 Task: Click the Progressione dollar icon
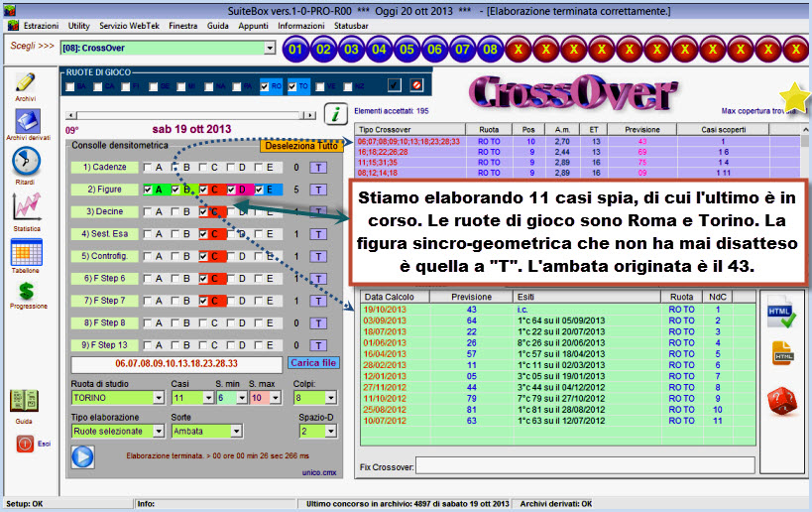[x=27, y=290]
